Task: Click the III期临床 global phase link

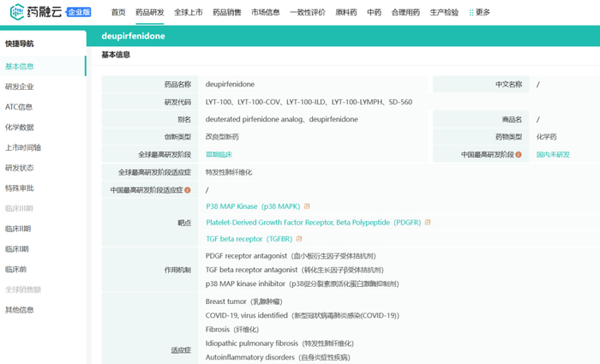Action: [x=219, y=154]
